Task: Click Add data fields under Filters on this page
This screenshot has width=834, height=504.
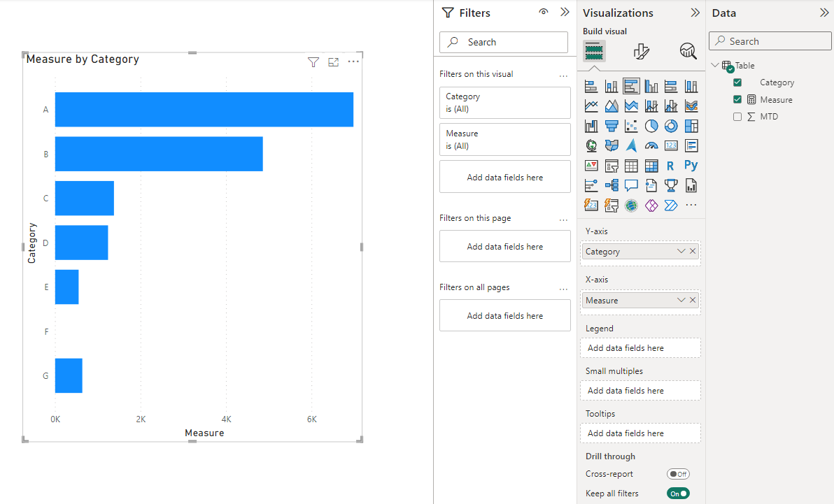Action: click(x=504, y=246)
